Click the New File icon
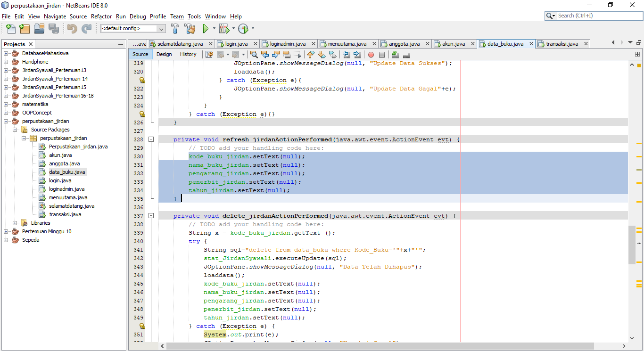This screenshot has height=351, width=644. 10,29
